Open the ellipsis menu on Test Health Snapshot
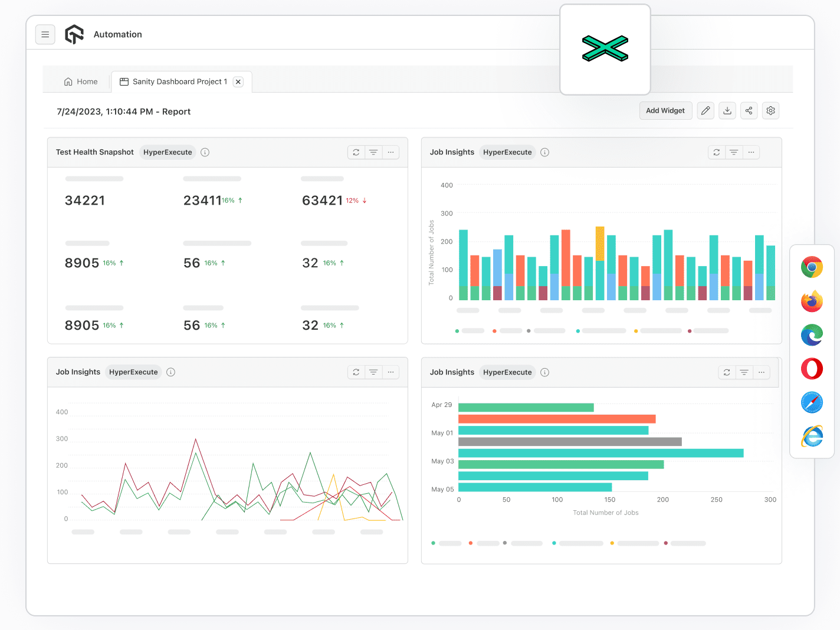The width and height of the screenshot is (840, 630). tap(391, 152)
